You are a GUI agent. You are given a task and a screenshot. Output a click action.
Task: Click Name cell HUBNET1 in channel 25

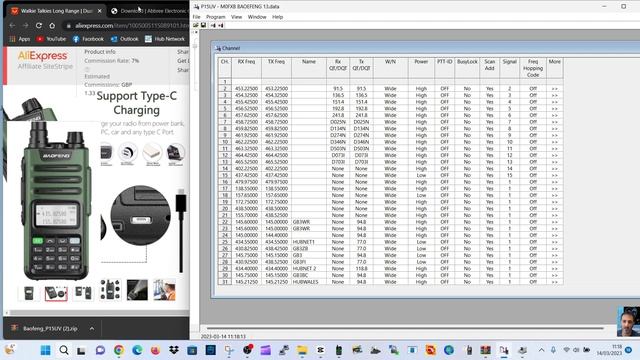309,242
